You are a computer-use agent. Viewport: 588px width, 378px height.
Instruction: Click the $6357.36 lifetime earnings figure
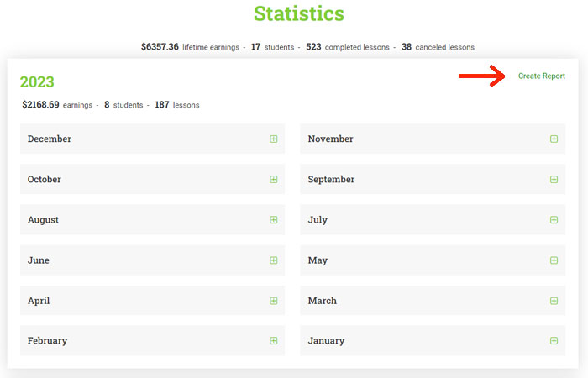[x=160, y=47]
